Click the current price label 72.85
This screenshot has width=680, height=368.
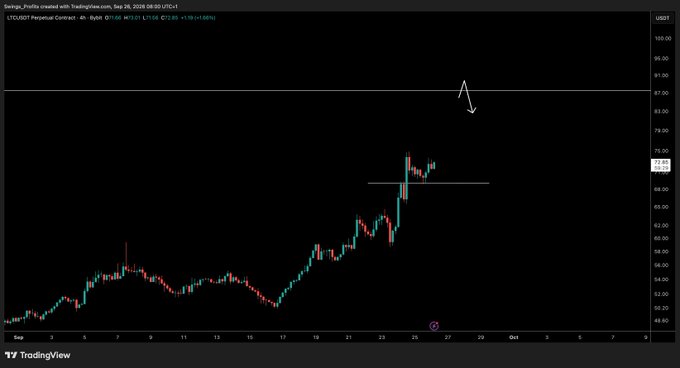point(661,165)
